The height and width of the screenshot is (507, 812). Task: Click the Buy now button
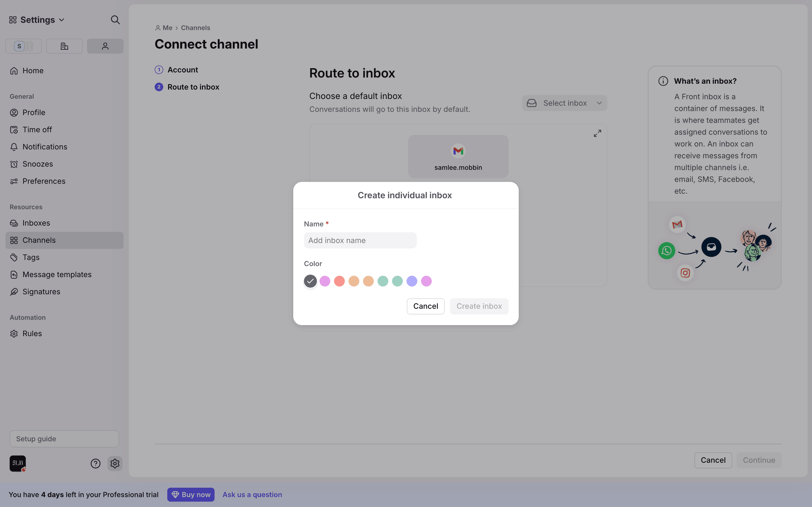click(191, 495)
